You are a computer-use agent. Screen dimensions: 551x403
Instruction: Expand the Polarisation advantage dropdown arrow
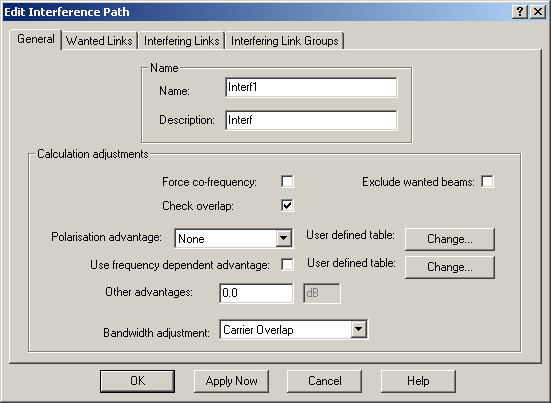(x=284, y=239)
